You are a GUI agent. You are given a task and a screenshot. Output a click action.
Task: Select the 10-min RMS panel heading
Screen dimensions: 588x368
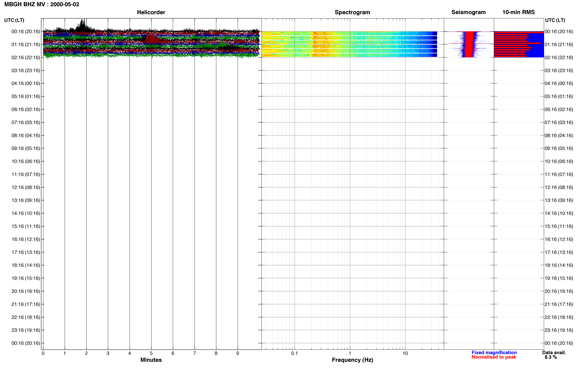click(x=518, y=12)
